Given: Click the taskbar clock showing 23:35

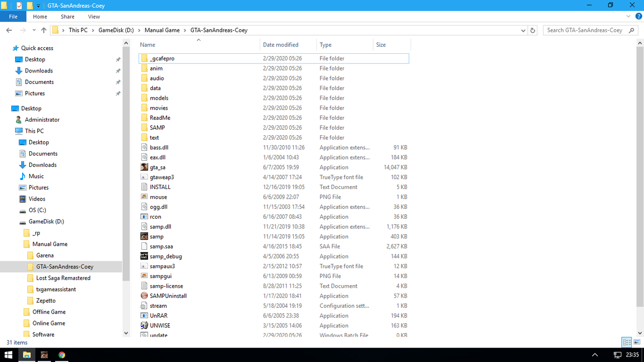Looking at the screenshot, I should pos(633,355).
